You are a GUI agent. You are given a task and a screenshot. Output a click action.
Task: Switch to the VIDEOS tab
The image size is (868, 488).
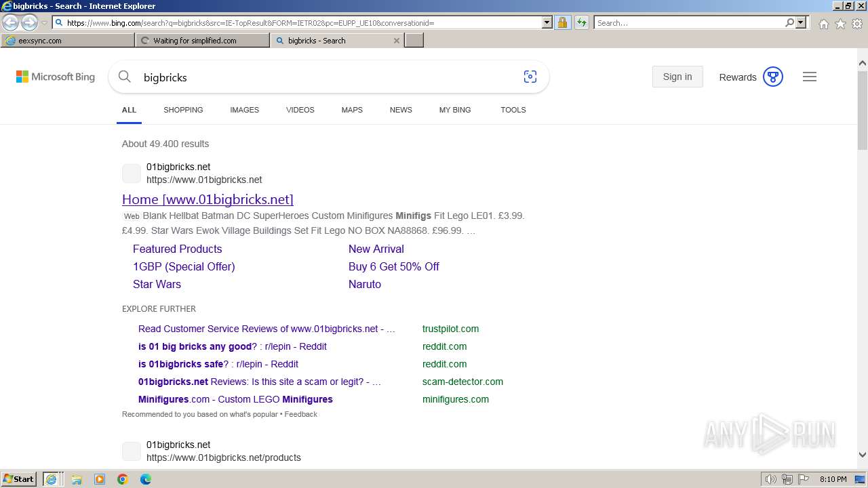[x=300, y=110]
